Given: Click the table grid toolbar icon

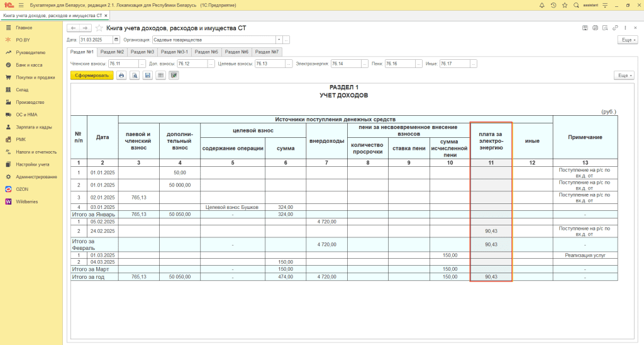Looking at the screenshot, I should 161,76.
